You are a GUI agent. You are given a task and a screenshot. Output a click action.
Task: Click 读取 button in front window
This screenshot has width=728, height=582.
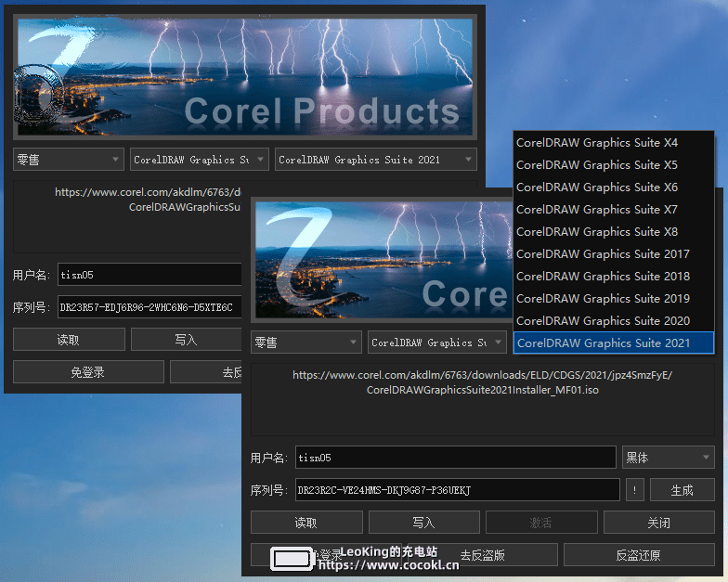click(x=306, y=523)
